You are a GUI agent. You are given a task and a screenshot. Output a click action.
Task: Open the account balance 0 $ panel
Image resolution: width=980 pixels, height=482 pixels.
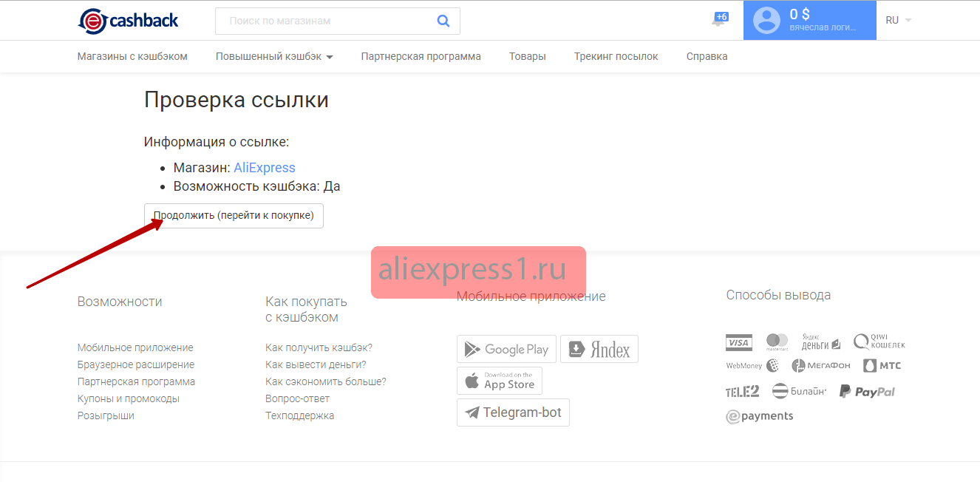pos(810,20)
